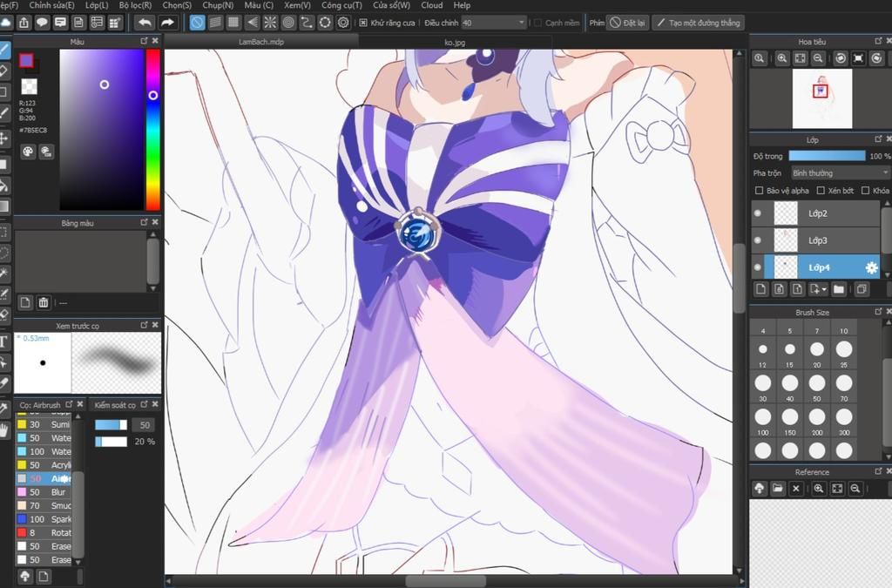Switch to the ko.jpg tab

tap(455, 42)
